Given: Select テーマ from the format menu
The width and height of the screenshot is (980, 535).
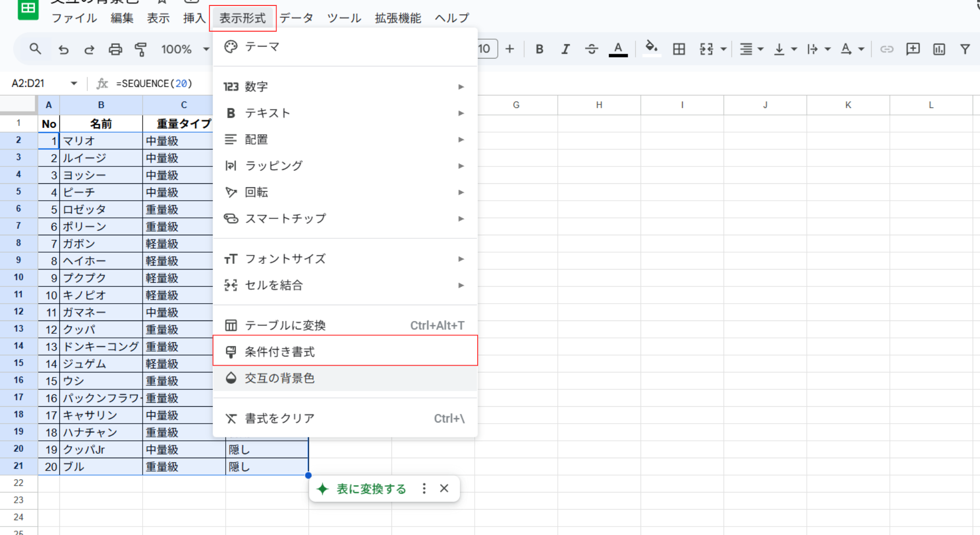Looking at the screenshot, I should (x=345, y=47).
